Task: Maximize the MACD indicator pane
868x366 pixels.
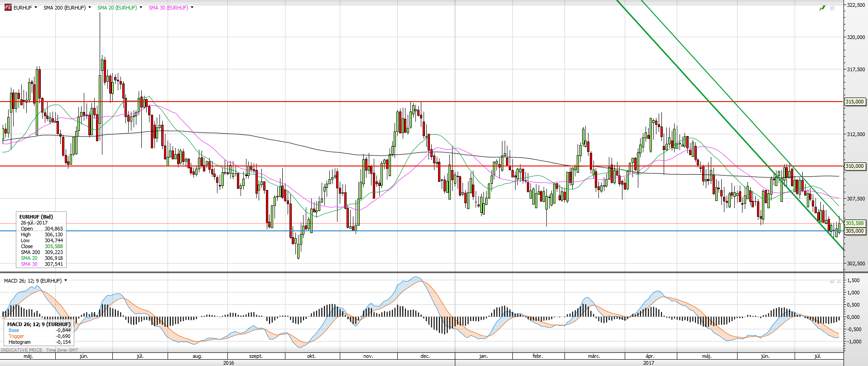Action: pyautogui.click(x=832, y=281)
